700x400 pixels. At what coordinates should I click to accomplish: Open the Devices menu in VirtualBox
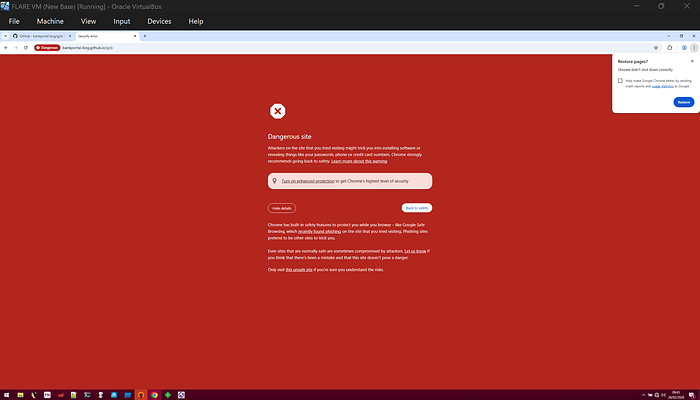tap(159, 21)
